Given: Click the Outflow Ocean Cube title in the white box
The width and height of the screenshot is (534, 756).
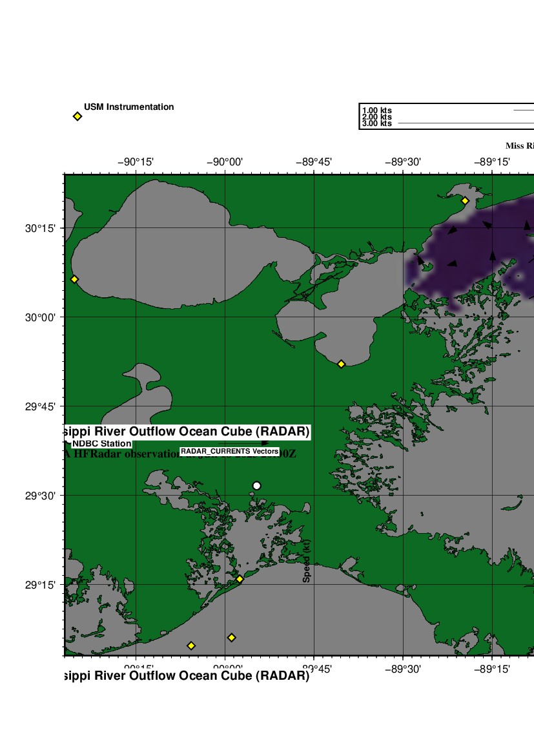Looking at the screenshot, I should pyautogui.click(x=187, y=431).
